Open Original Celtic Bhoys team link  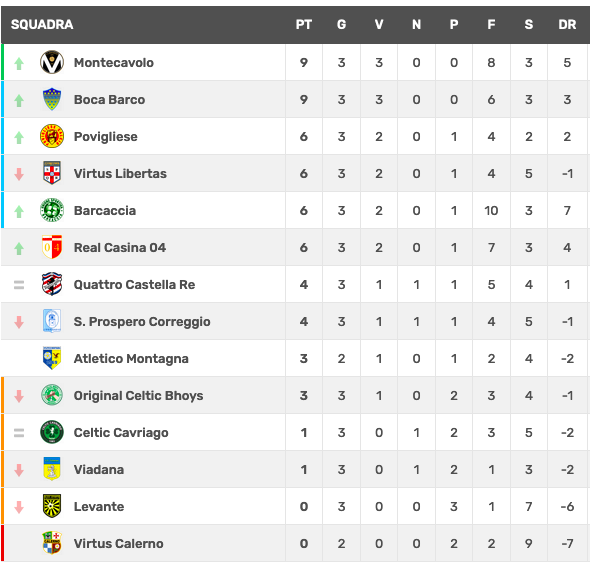(138, 395)
